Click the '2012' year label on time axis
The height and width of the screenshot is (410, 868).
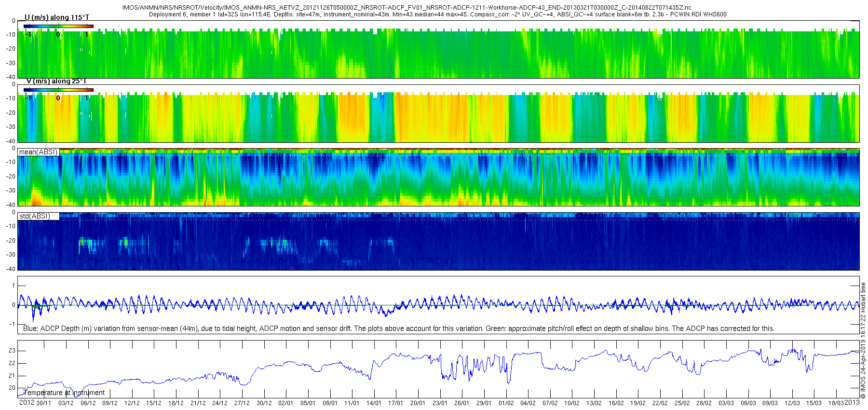tap(27, 403)
